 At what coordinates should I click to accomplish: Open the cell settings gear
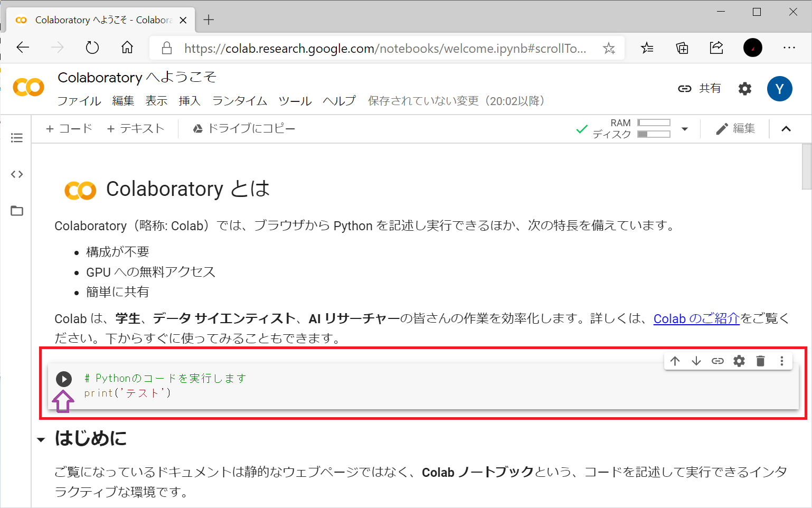[x=739, y=361]
